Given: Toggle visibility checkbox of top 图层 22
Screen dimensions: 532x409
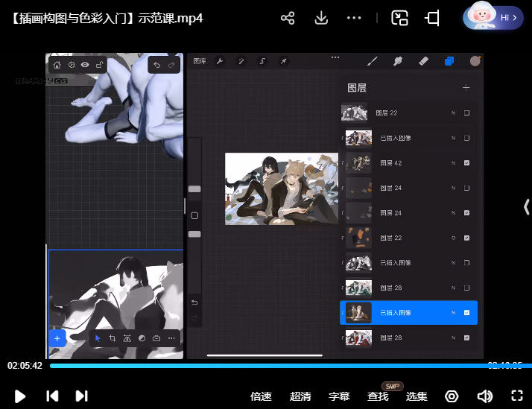Looking at the screenshot, I should click(x=466, y=113).
